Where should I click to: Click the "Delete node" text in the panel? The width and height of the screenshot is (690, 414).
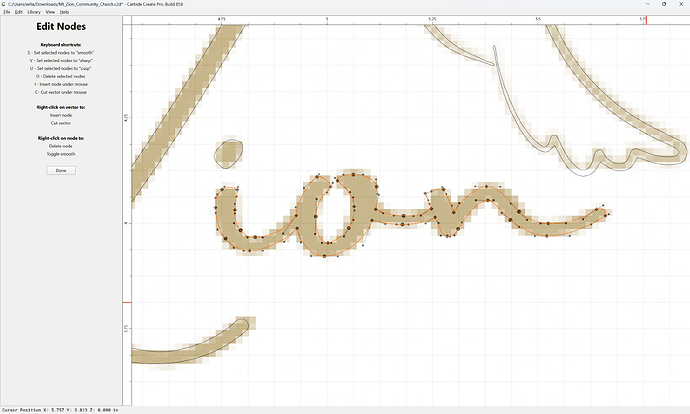61,146
